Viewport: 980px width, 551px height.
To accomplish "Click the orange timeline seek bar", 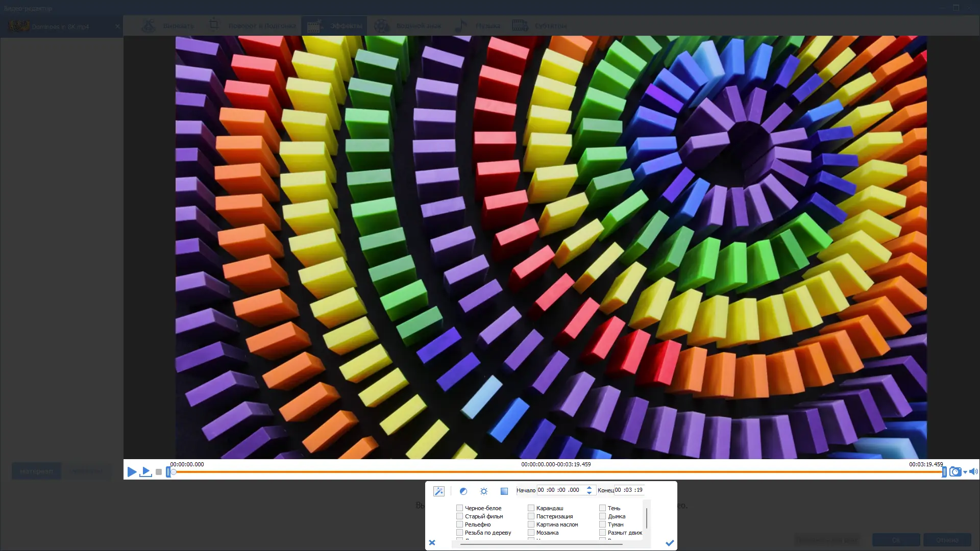I will point(556,472).
